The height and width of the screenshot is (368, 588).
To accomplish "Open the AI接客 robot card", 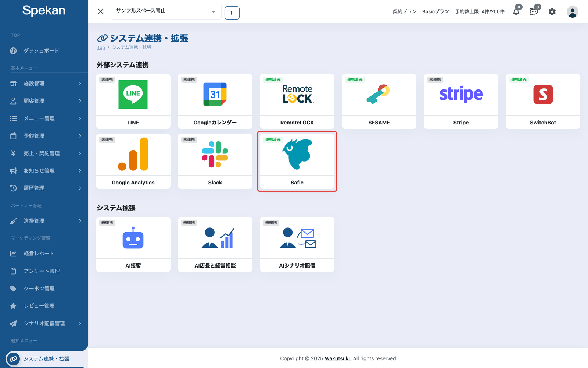I will 133,244.
